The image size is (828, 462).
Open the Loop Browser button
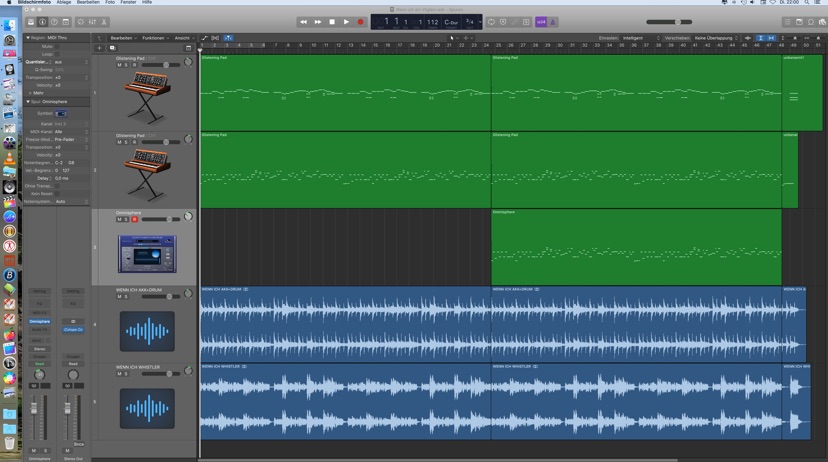tap(811, 22)
